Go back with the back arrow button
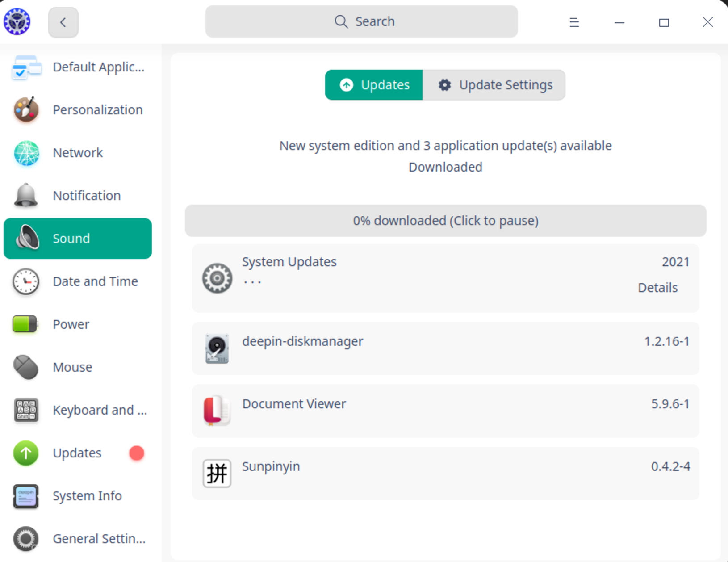 (x=63, y=22)
